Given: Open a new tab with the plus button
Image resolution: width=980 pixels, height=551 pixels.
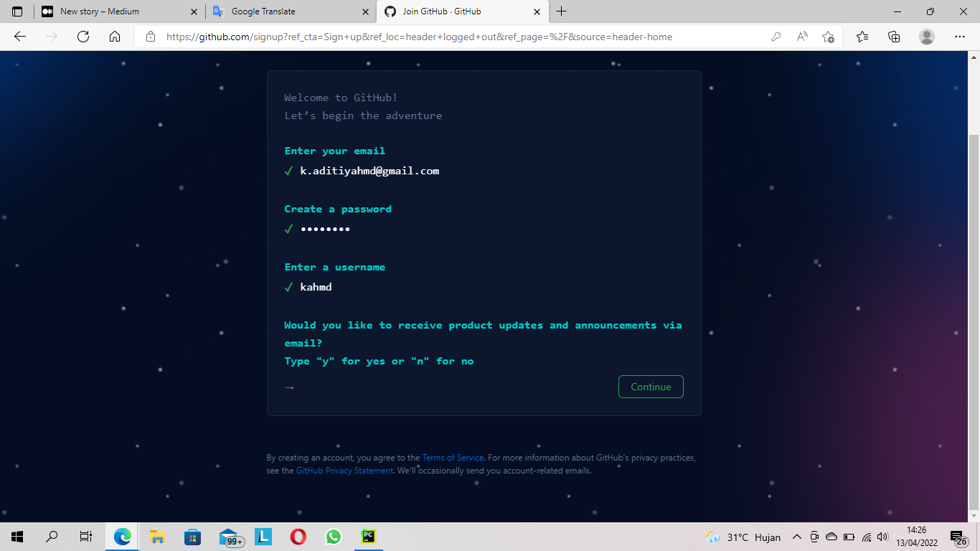Looking at the screenshot, I should pyautogui.click(x=562, y=11).
